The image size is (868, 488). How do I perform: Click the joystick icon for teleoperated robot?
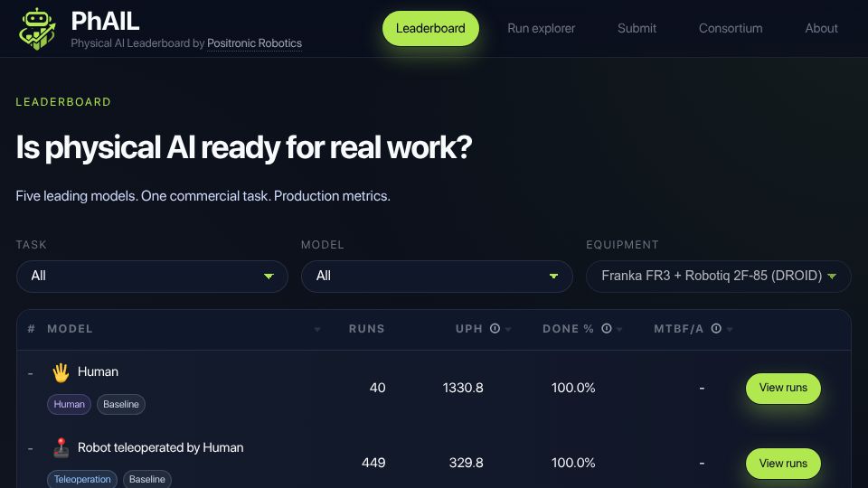pos(61,447)
